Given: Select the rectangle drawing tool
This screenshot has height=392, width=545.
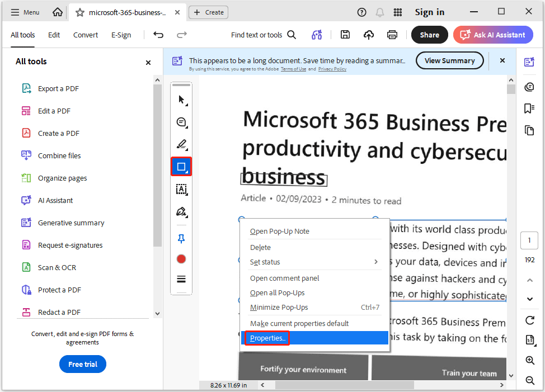Looking at the screenshot, I should coord(181,167).
